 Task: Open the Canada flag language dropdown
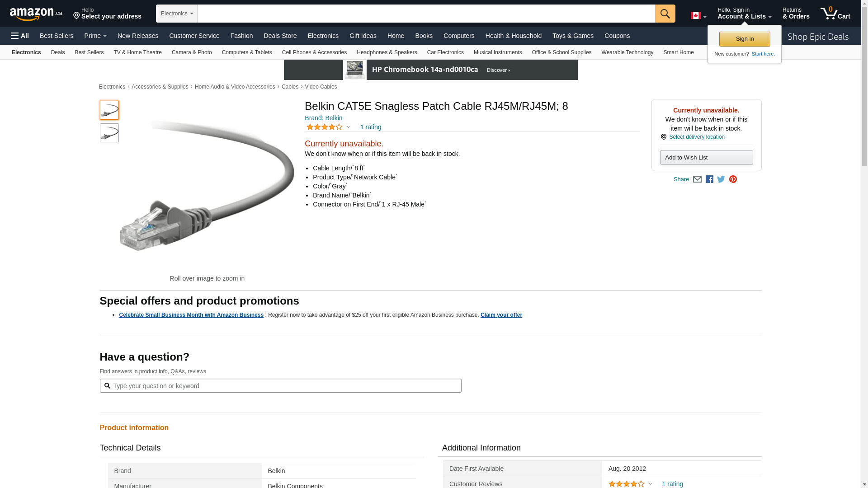tap(698, 16)
